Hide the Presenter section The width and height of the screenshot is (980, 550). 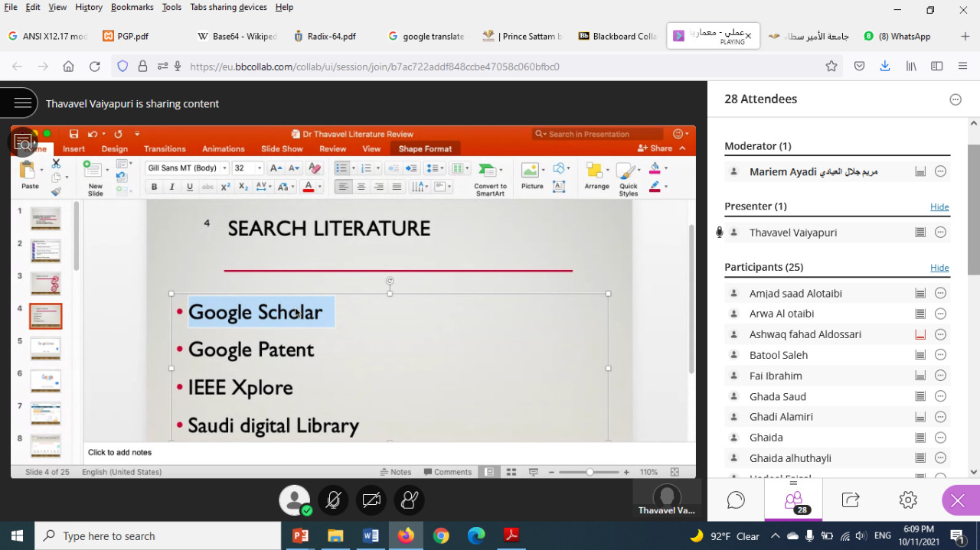point(939,207)
